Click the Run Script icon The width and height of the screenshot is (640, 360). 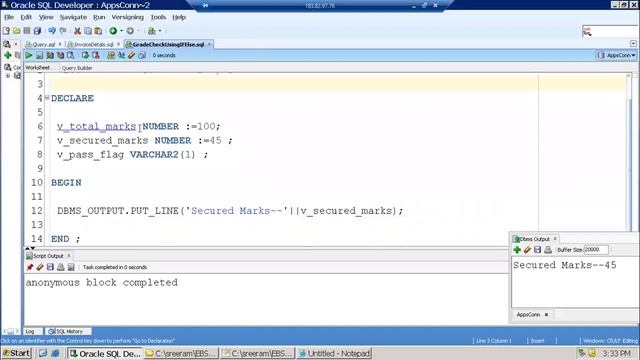point(40,55)
